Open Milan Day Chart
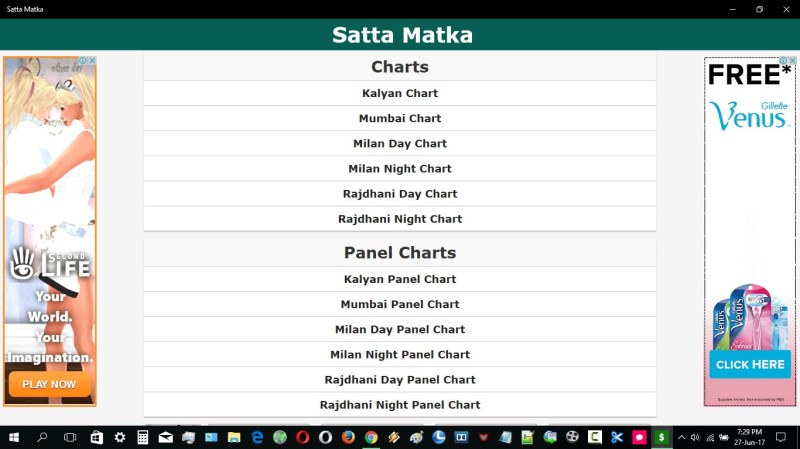 coord(400,143)
